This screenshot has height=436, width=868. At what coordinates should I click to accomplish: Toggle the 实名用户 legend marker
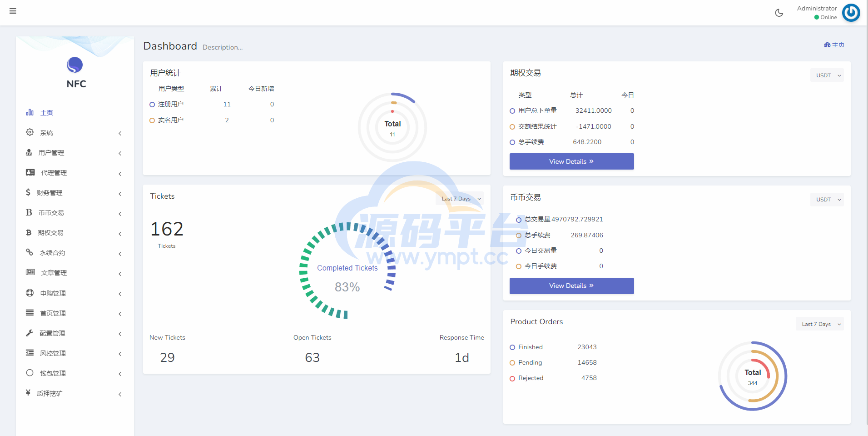152,120
